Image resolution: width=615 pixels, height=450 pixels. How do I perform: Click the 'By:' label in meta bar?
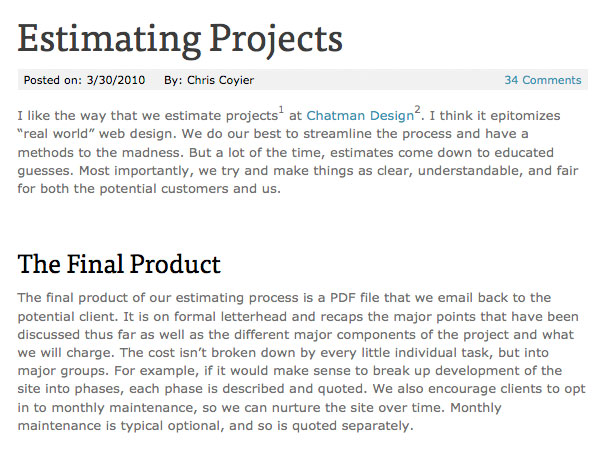[173, 80]
